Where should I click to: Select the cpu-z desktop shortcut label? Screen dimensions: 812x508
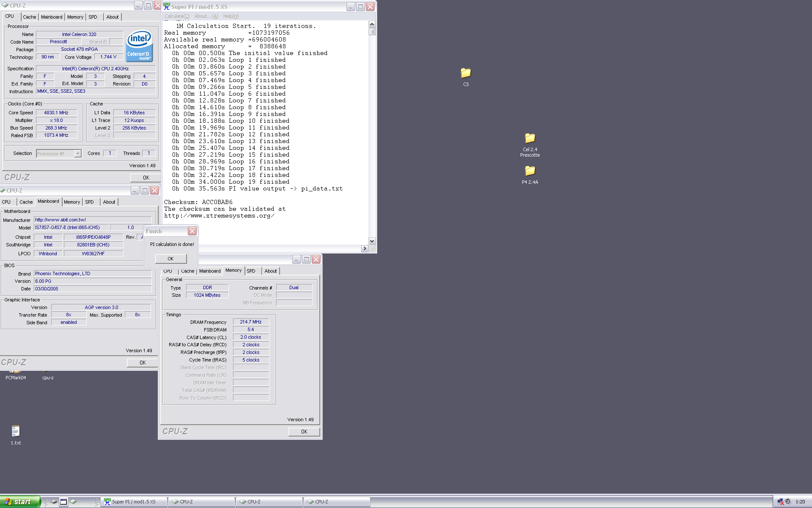pos(48,378)
